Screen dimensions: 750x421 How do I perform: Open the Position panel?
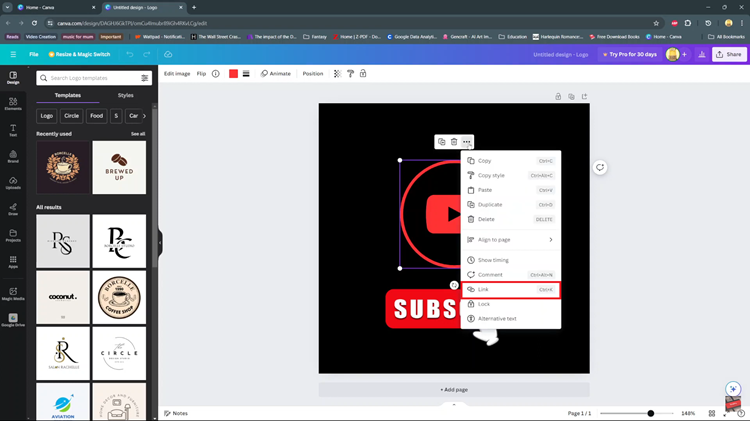(x=313, y=74)
